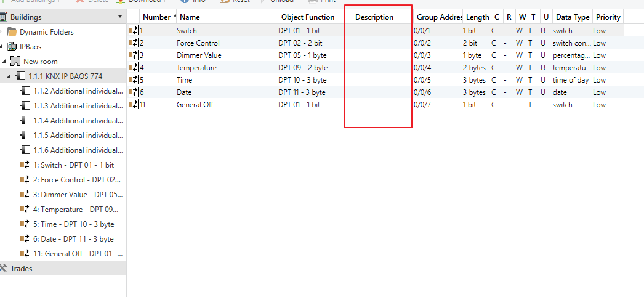Screen dimensions: 644x297
Task: Click the IPBaos building icon
Action: point(12,47)
